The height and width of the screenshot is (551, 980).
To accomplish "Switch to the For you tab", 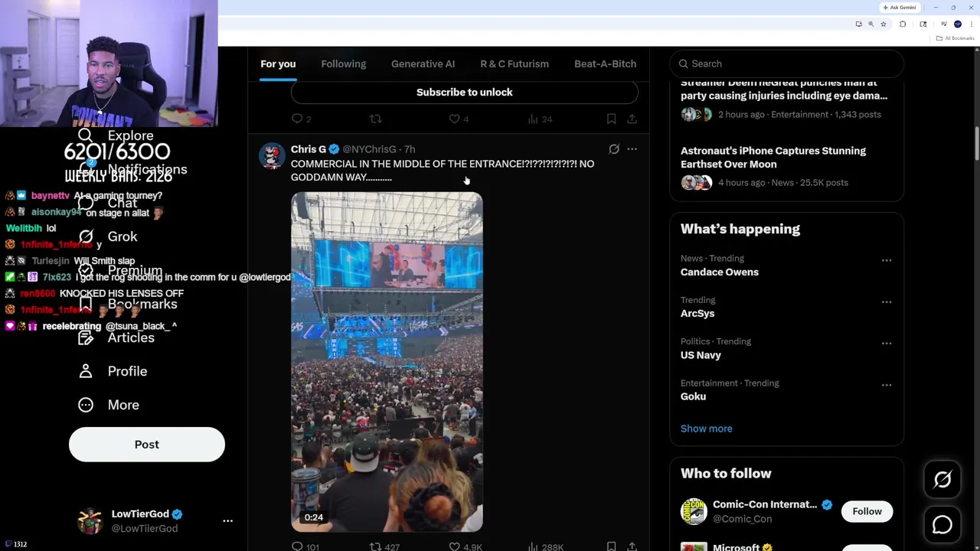I will (x=278, y=64).
